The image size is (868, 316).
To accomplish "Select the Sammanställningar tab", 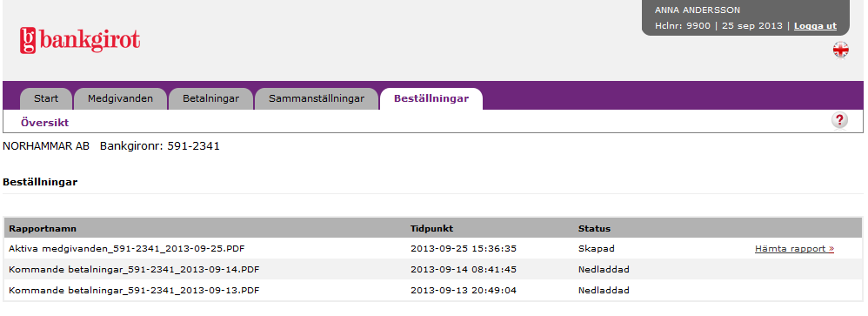I will coord(317,98).
